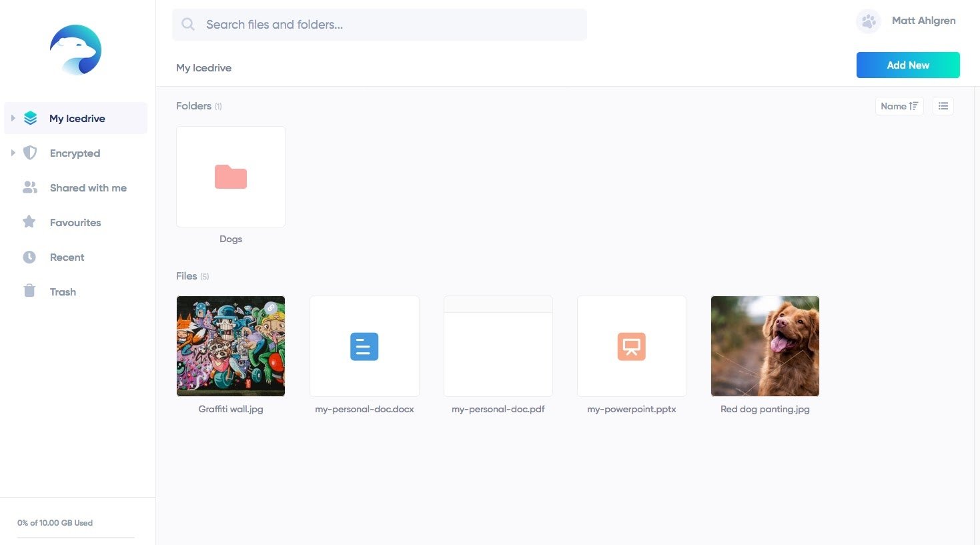Image resolution: width=980 pixels, height=545 pixels.
Task: Click the storage usage progress bar
Action: [x=75, y=537]
